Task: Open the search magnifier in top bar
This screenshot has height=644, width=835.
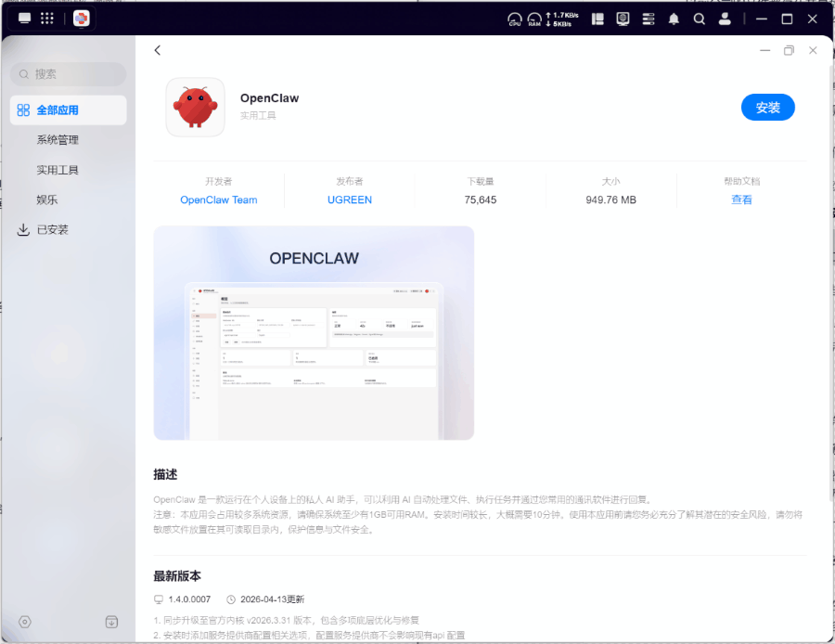Action: [x=700, y=19]
